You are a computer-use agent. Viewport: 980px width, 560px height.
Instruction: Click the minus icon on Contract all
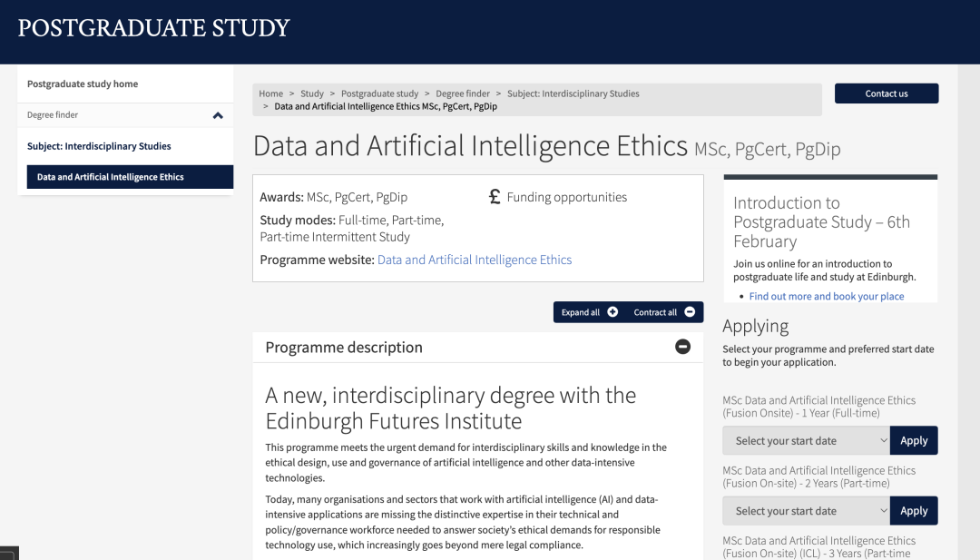point(690,312)
